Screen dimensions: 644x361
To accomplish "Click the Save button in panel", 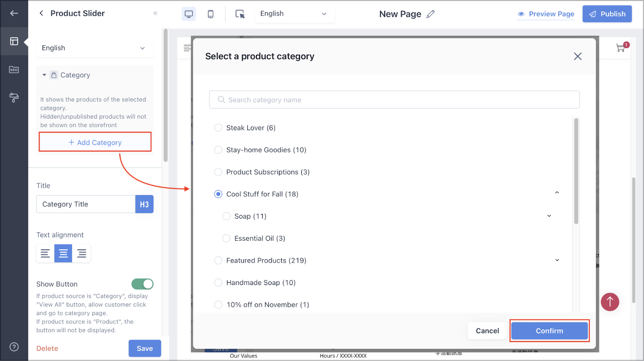I will [144, 349].
